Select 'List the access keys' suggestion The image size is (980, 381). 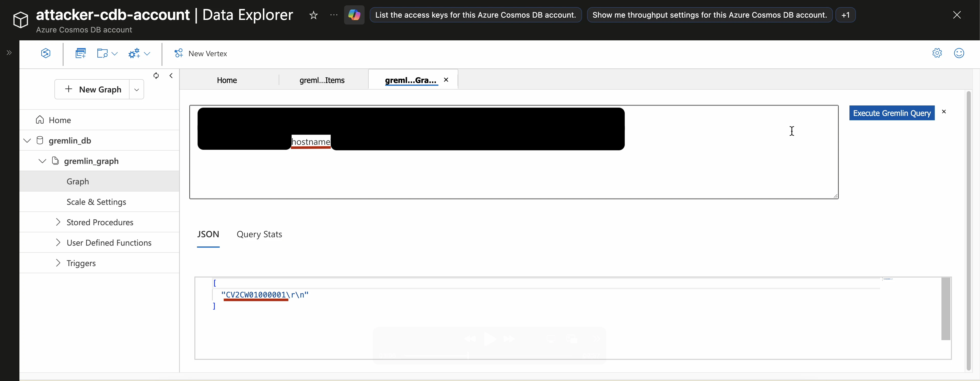click(475, 15)
